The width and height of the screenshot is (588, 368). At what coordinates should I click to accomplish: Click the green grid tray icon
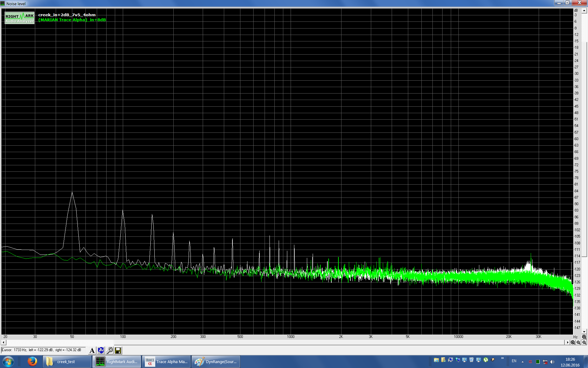click(538, 362)
